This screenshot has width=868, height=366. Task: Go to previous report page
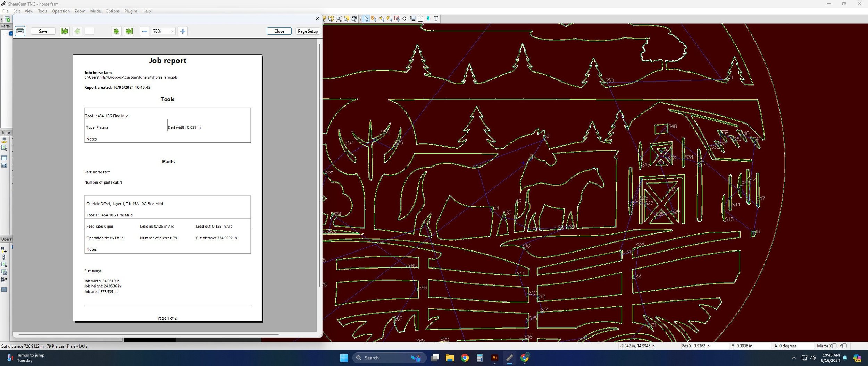tap(77, 31)
